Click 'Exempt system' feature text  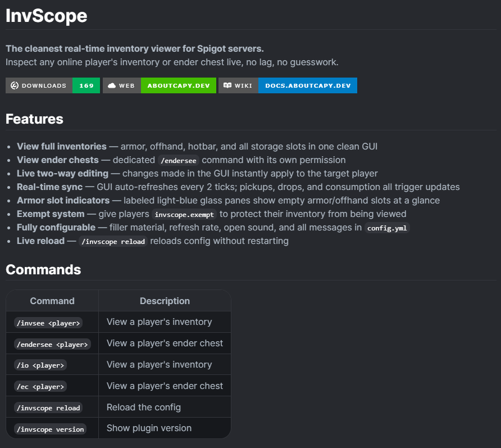point(51,214)
